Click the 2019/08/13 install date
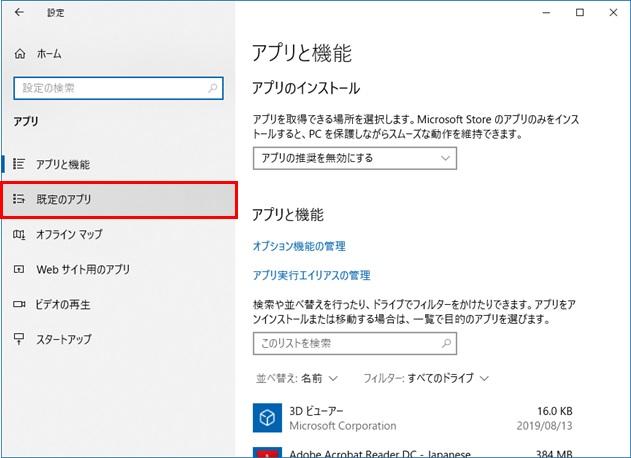The image size is (631, 458). pos(544,425)
